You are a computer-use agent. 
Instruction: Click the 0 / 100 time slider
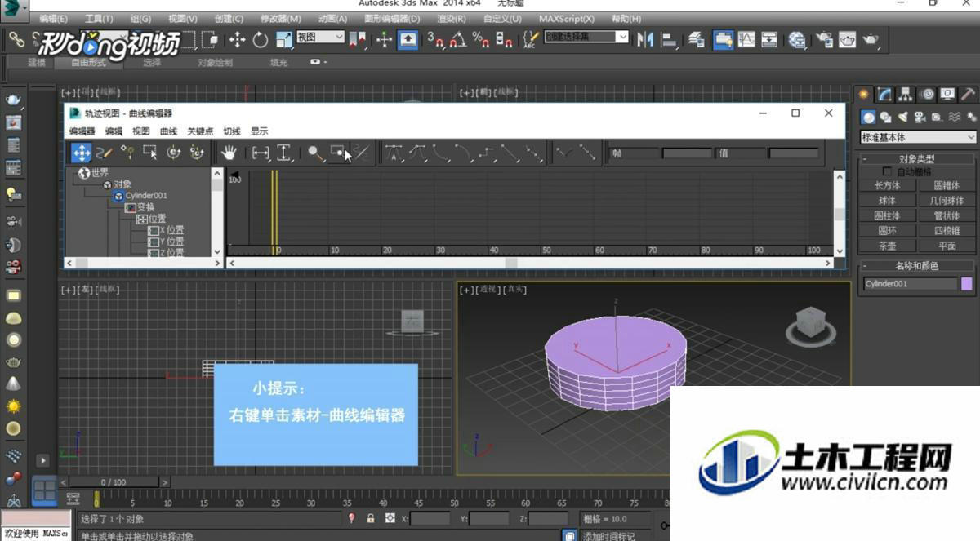click(x=114, y=482)
